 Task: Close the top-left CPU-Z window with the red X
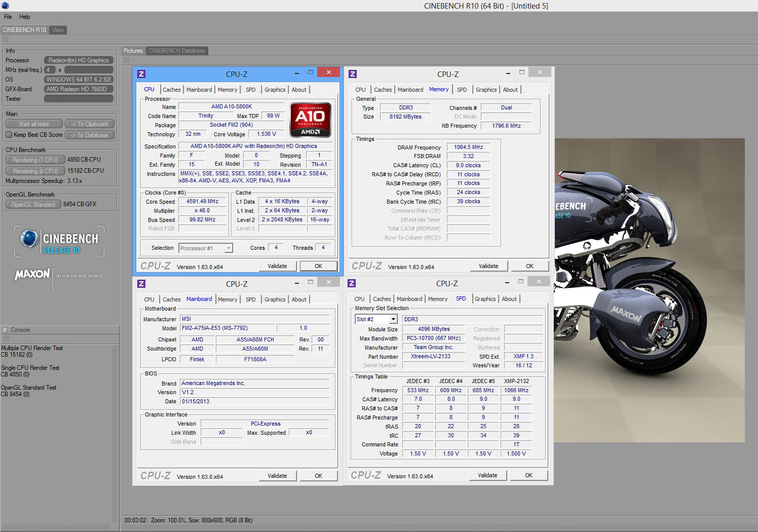point(329,72)
